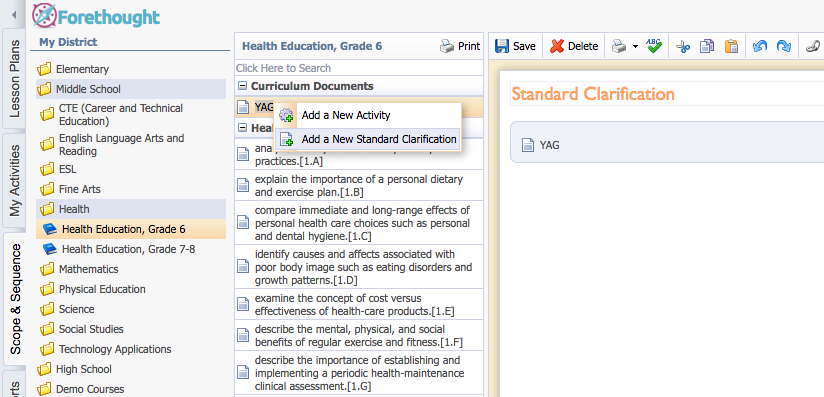Open the Physical Education folder
This screenshot has height=397, width=824.
click(131, 289)
